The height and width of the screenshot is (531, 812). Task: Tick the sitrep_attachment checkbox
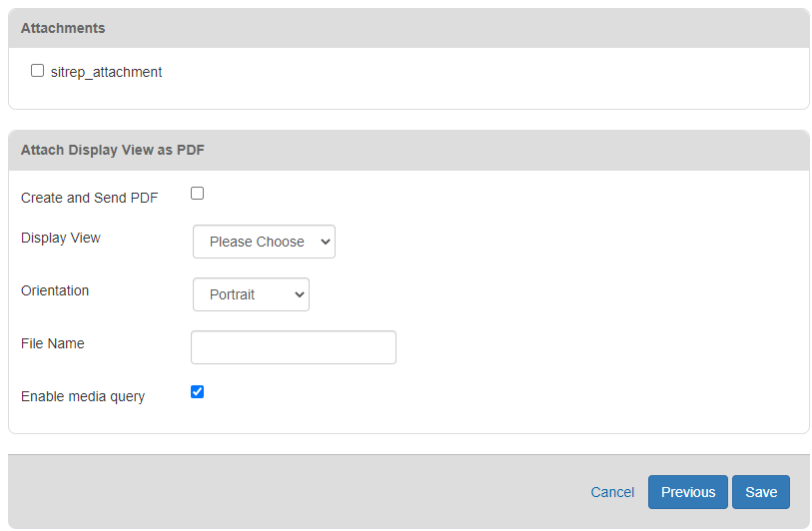point(38,71)
